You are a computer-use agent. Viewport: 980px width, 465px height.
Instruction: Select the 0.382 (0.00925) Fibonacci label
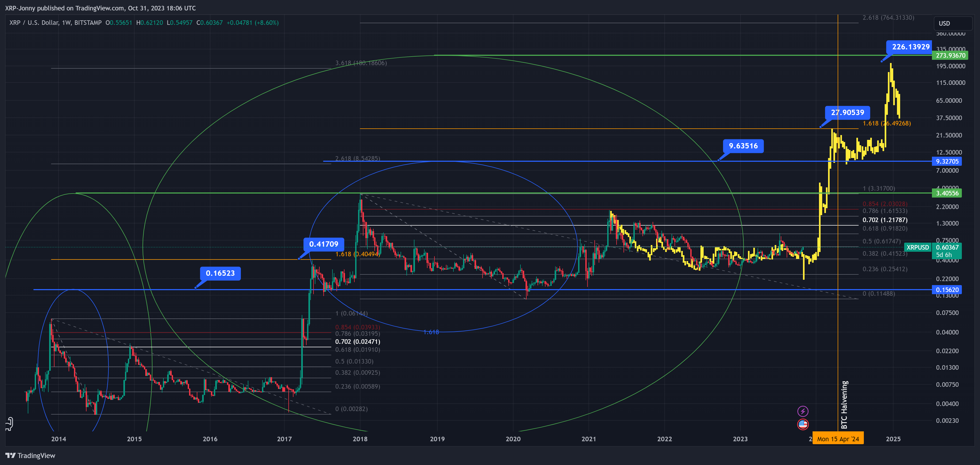pyautogui.click(x=358, y=373)
